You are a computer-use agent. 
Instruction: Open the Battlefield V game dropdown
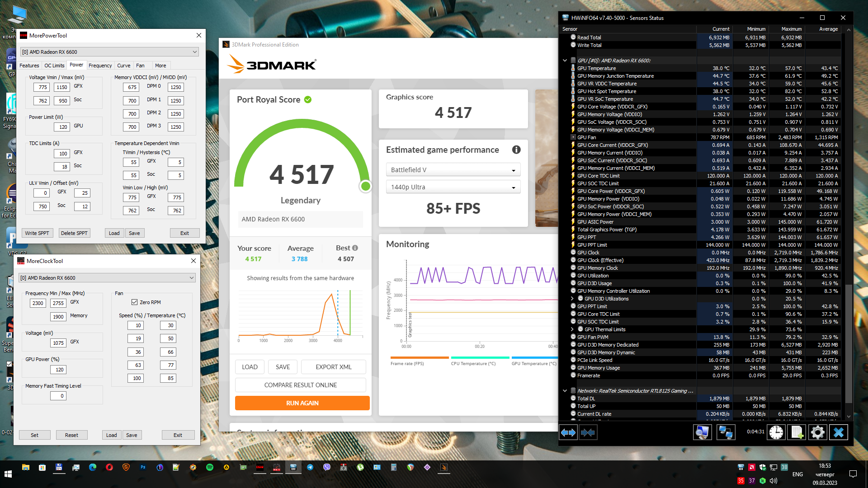[453, 170]
